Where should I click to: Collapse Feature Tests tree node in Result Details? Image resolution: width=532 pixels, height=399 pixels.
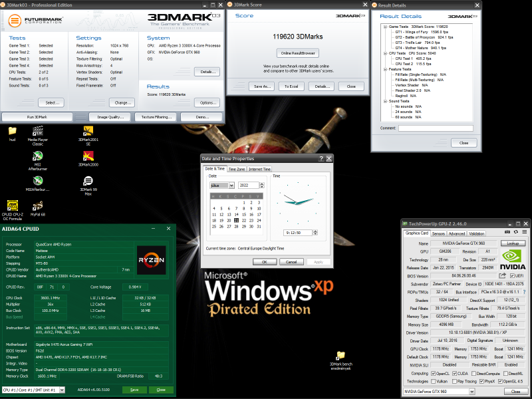tap(386, 69)
